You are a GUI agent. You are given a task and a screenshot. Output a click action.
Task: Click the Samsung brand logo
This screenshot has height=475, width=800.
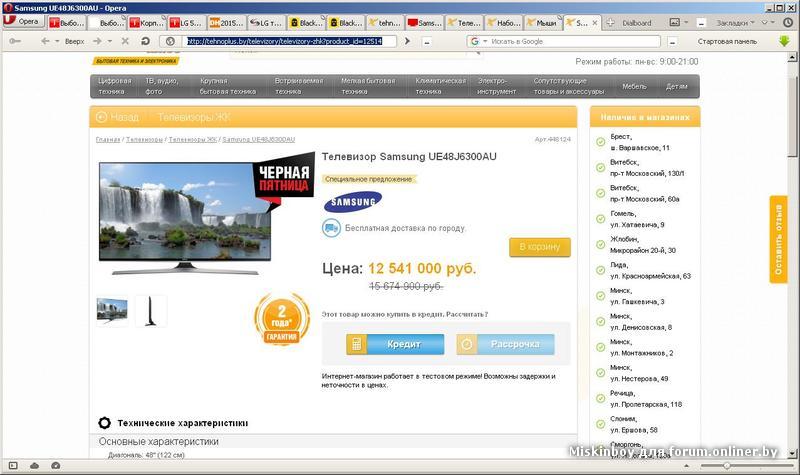(x=353, y=202)
